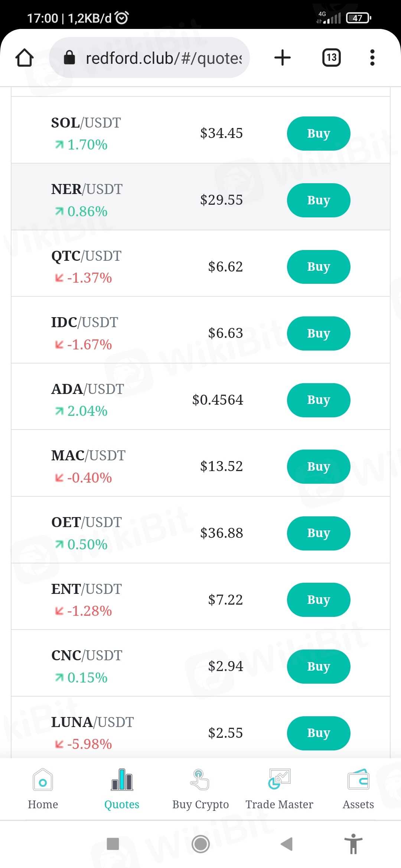Tap Buy for ADA/USDT
401x868 pixels.
click(318, 400)
